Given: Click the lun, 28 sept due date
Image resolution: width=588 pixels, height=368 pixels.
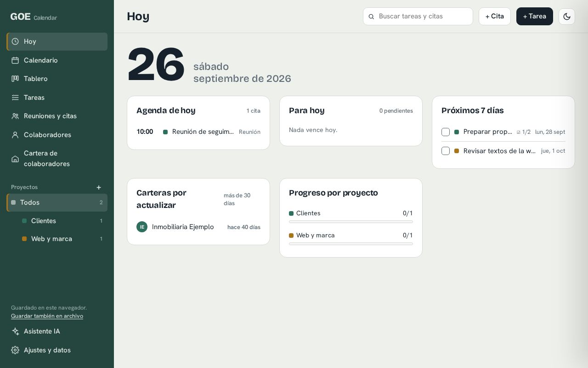Looking at the screenshot, I should click(550, 132).
